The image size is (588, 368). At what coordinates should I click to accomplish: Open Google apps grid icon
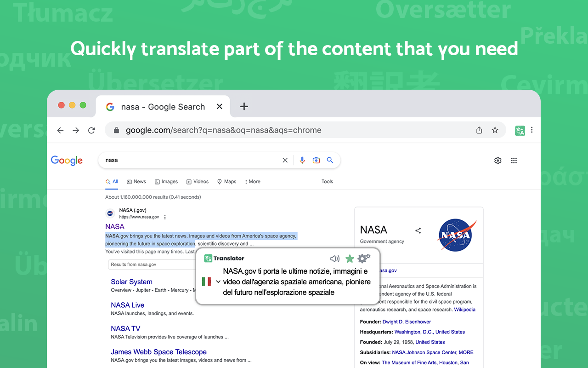coord(514,161)
